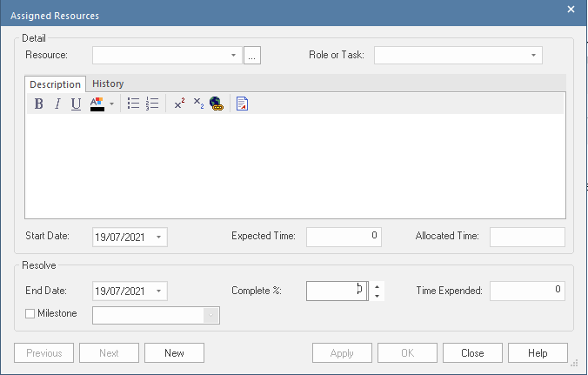588x375 pixels.
Task: Insert hyperlink with globe icon
Action: pyautogui.click(x=216, y=104)
